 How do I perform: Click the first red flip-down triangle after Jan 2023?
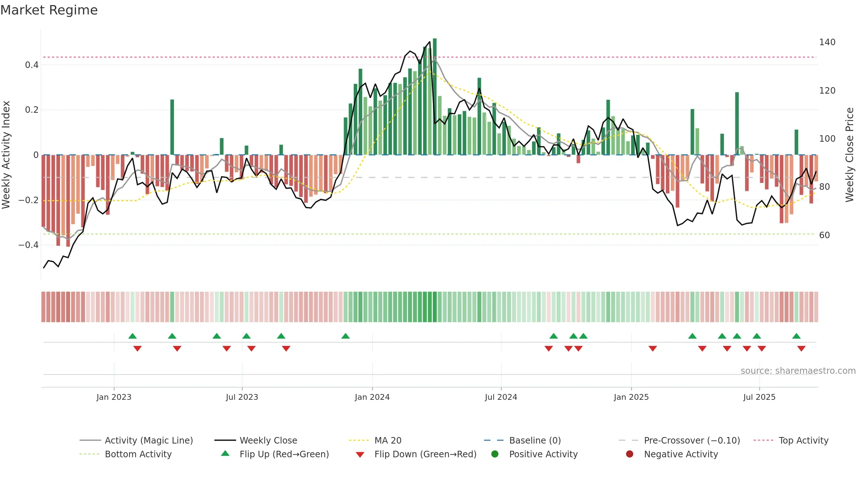point(137,348)
